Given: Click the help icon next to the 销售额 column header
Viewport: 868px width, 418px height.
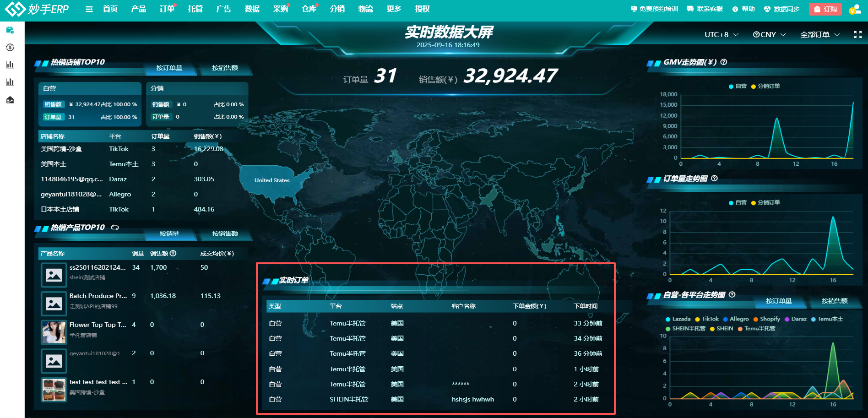Looking at the screenshot, I should click(x=173, y=253).
